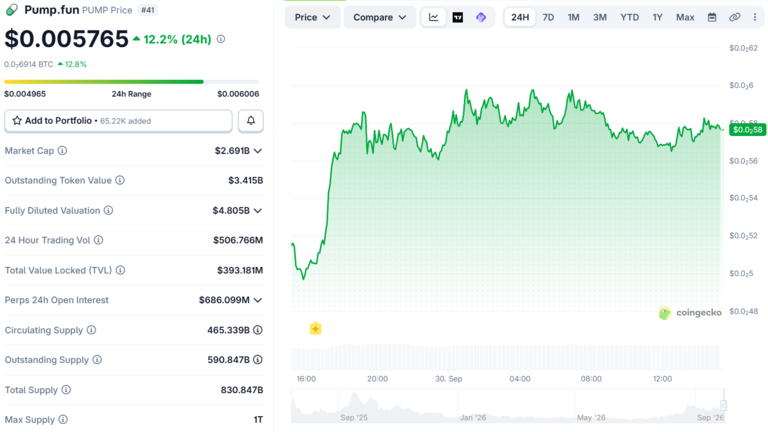Open the calendar date range picker
This screenshot has height=432, width=768.
[x=712, y=17]
